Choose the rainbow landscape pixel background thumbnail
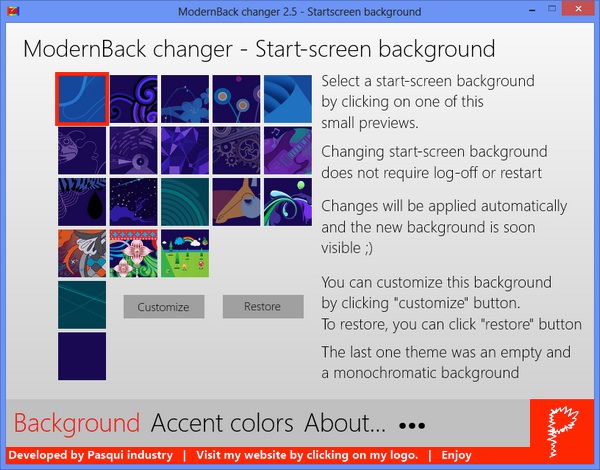 pos(185,253)
